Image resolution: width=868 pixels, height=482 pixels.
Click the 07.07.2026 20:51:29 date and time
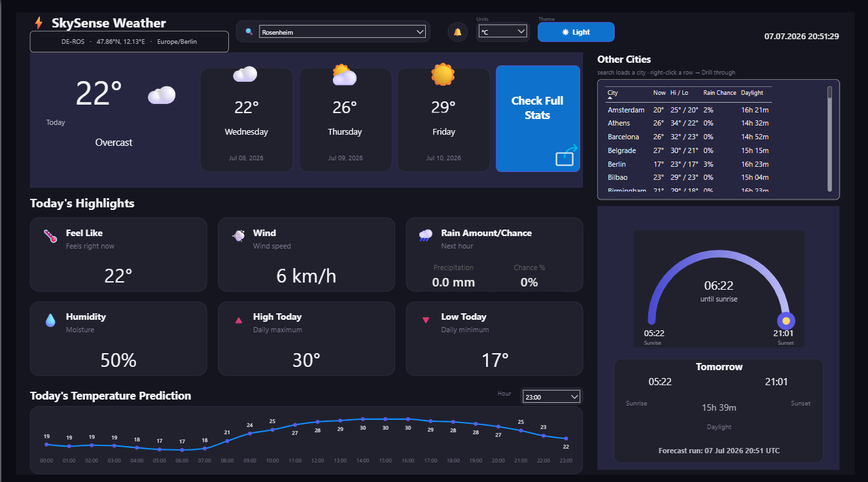click(801, 37)
